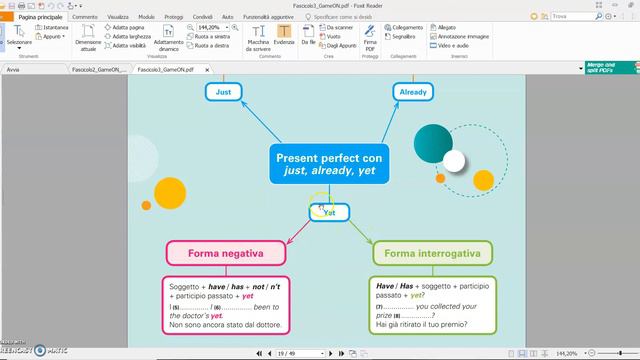The image size is (640, 360).
Task: Create PDF Dagli Appunti
Action: [338, 46]
